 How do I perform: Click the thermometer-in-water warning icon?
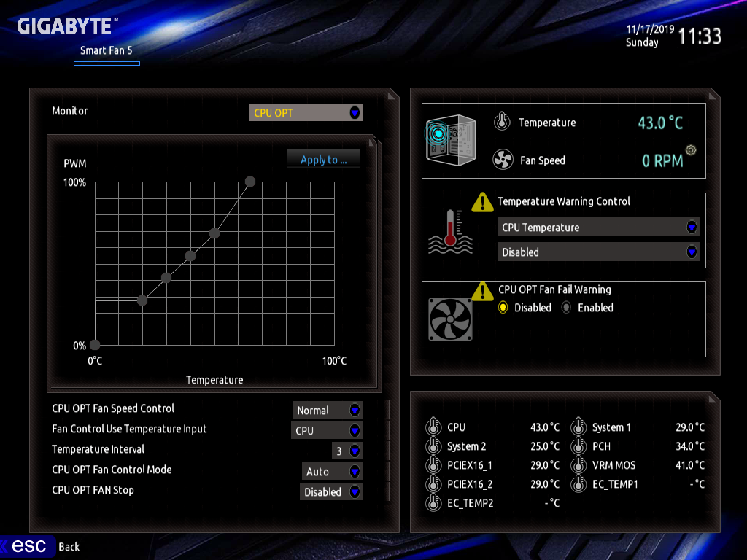(450, 232)
